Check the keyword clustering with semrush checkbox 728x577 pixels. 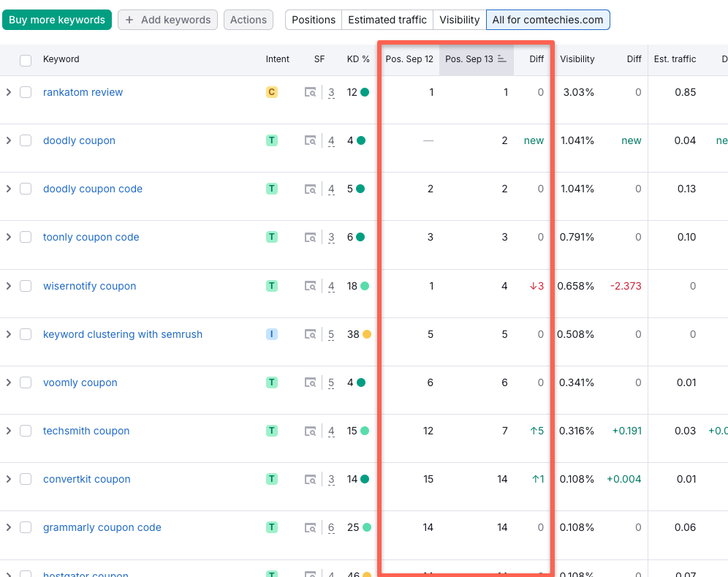click(x=26, y=334)
